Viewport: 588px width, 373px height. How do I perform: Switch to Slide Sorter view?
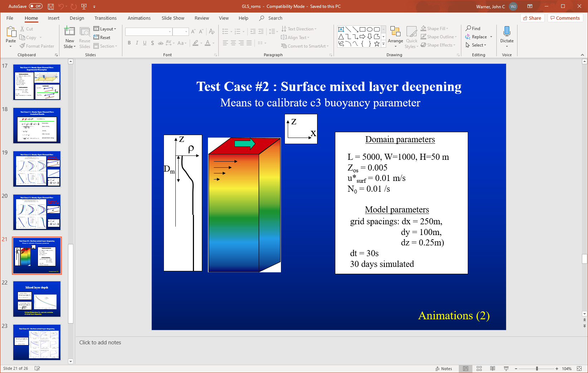[479, 369]
